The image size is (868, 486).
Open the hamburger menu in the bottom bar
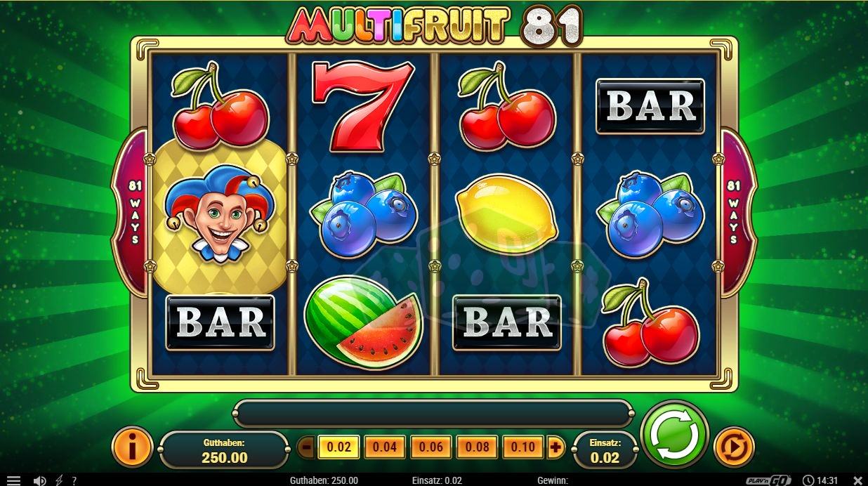coord(13,480)
